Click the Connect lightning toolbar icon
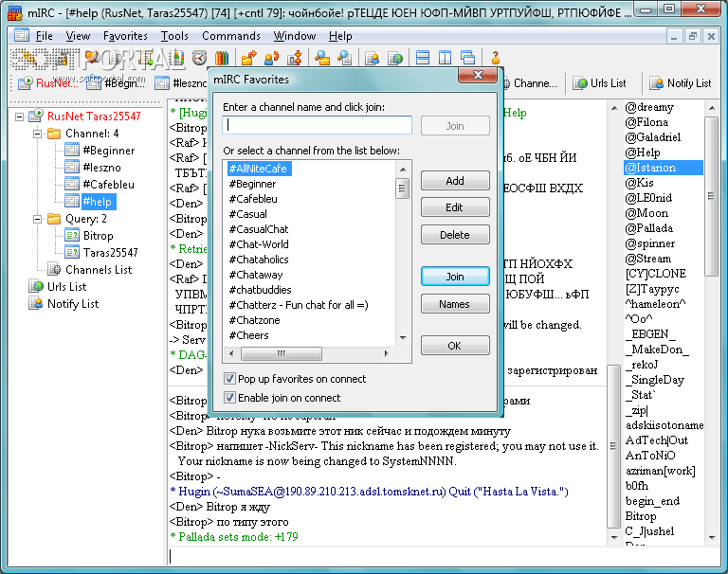 31,58
